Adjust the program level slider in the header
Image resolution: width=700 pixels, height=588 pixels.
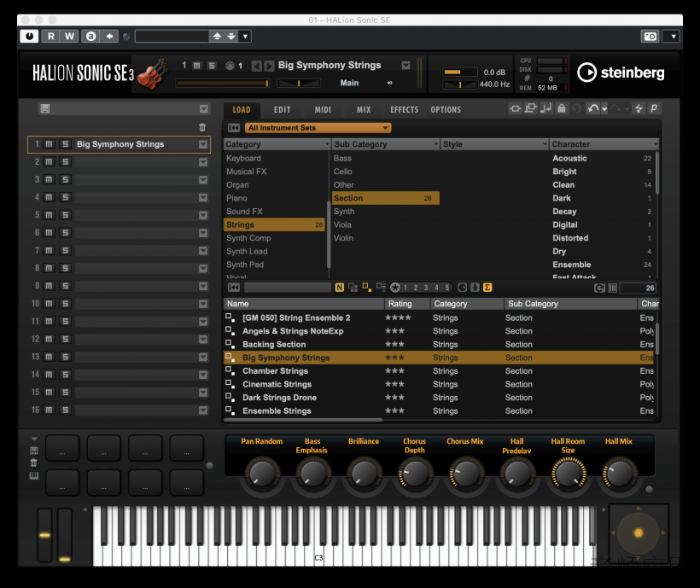[223, 83]
